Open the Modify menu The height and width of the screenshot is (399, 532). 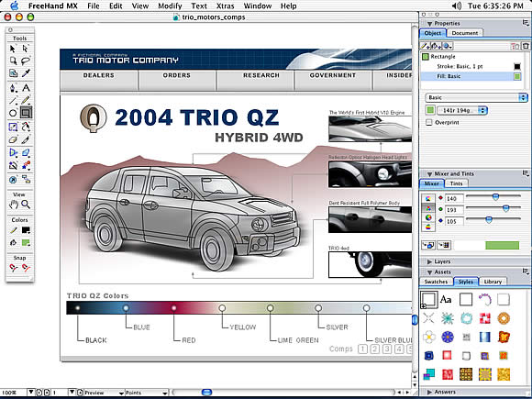click(170, 6)
